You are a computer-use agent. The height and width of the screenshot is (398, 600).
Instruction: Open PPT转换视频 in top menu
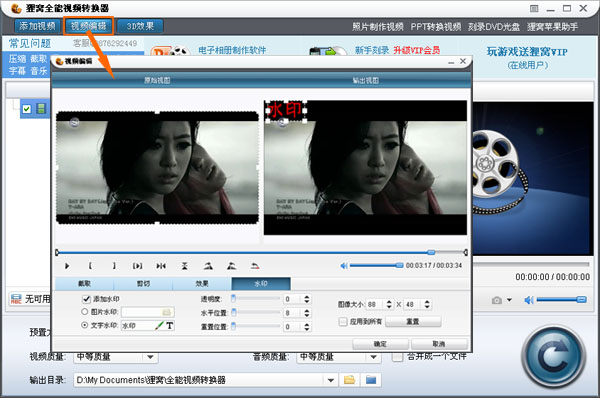pyautogui.click(x=436, y=27)
